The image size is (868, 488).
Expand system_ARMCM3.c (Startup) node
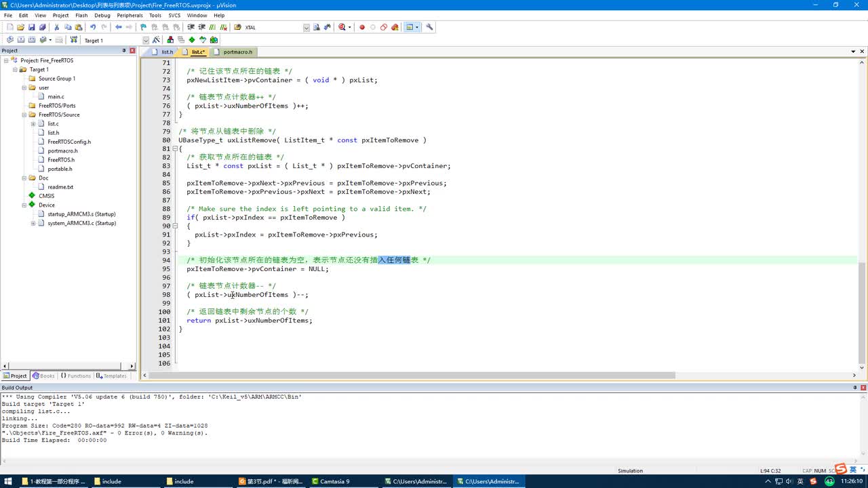(x=33, y=223)
